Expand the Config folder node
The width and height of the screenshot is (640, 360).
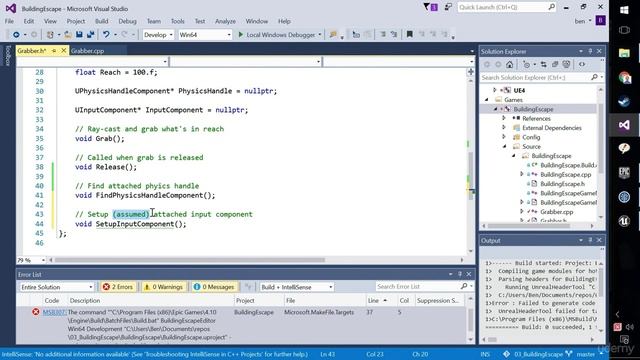[x=504, y=137]
